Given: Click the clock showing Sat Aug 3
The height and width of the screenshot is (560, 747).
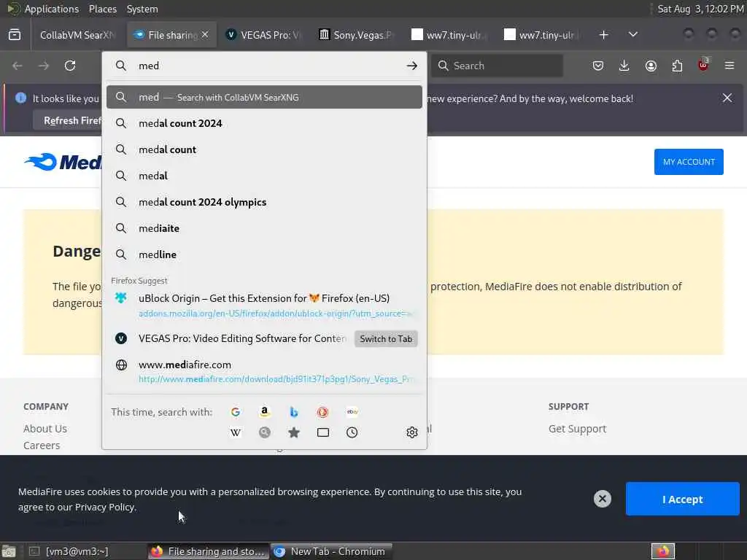Looking at the screenshot, I should (x=700, y=9).
